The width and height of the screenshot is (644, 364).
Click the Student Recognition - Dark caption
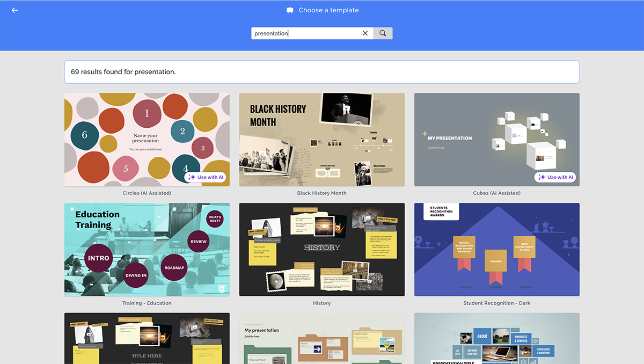tap(497, 303)
